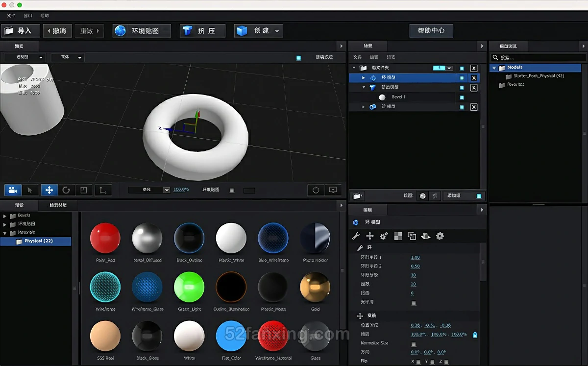588x366 pixels.
Task: Toggle the checkbox below the 0 value in edit panel
Action: pos(414,303)
